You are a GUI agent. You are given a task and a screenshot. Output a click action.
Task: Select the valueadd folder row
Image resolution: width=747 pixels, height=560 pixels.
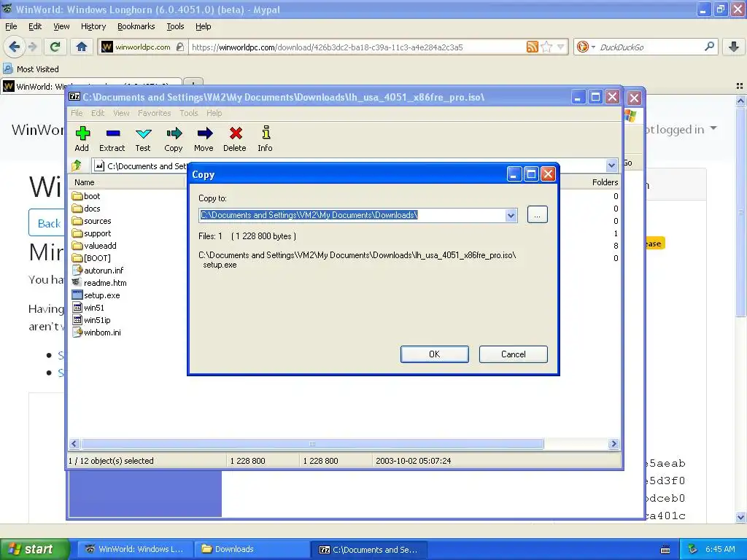[x=94, y=246]
